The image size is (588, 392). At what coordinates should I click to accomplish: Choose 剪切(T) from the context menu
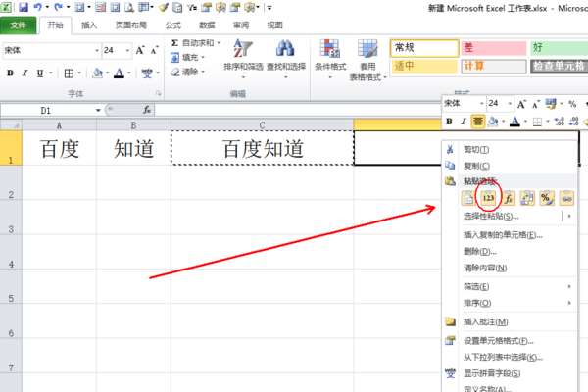coord(510,150)
